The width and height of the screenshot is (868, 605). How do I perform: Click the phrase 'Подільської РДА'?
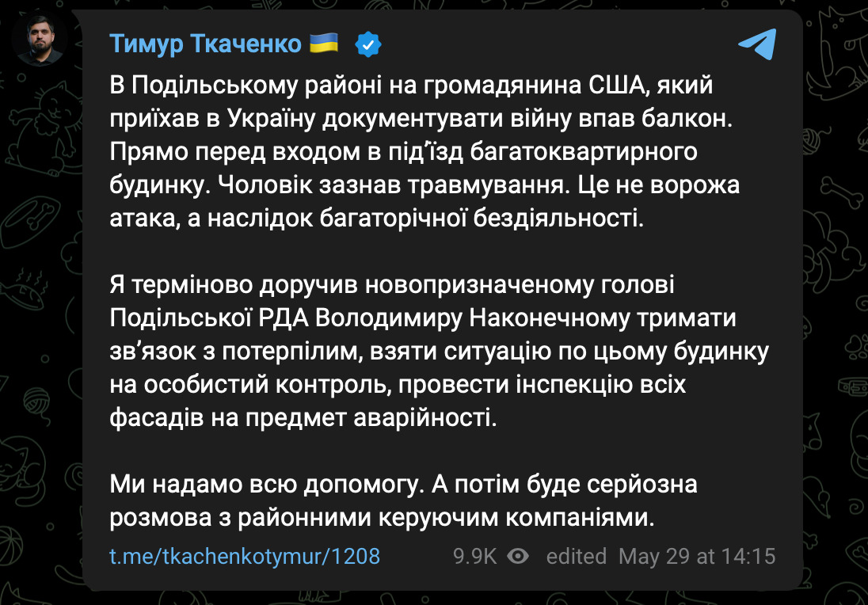[209, 318]
